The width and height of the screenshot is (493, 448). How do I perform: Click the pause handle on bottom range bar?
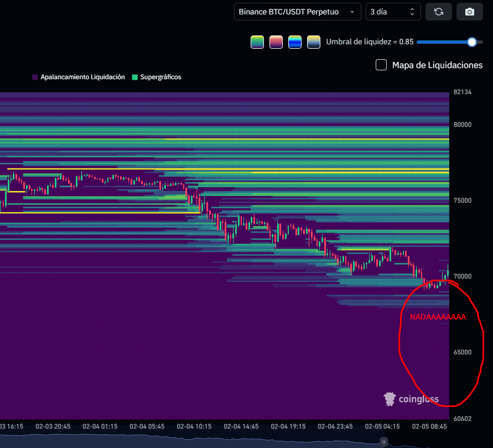(383, 442)
